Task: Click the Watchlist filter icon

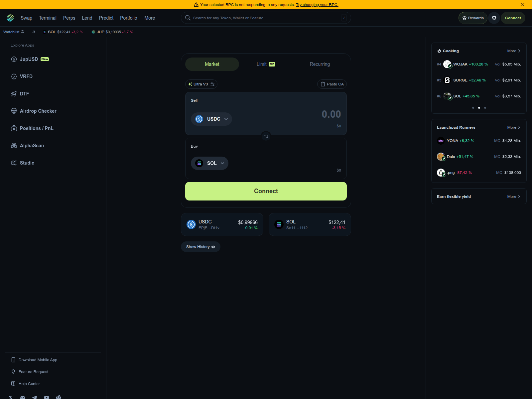Action: [23, 32]
